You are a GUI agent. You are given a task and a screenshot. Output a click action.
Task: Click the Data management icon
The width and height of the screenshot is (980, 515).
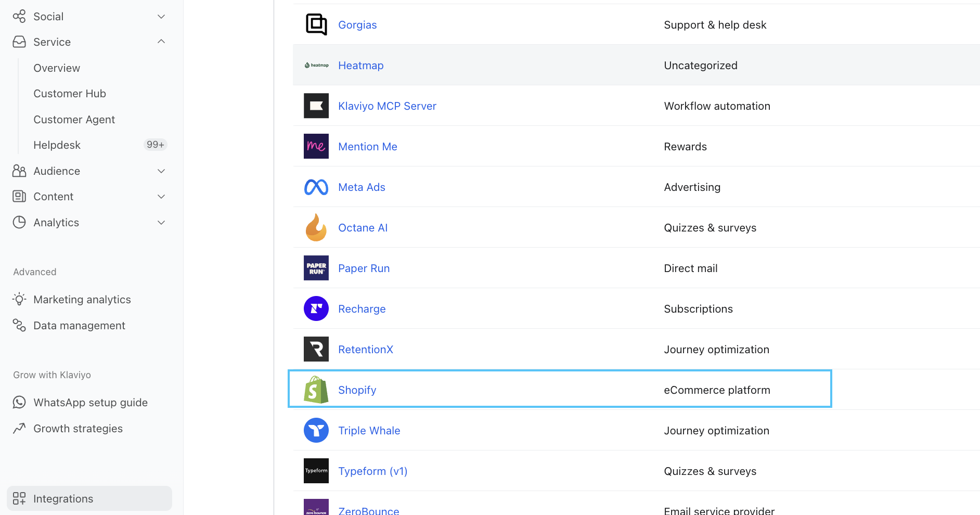click(19, 325)
